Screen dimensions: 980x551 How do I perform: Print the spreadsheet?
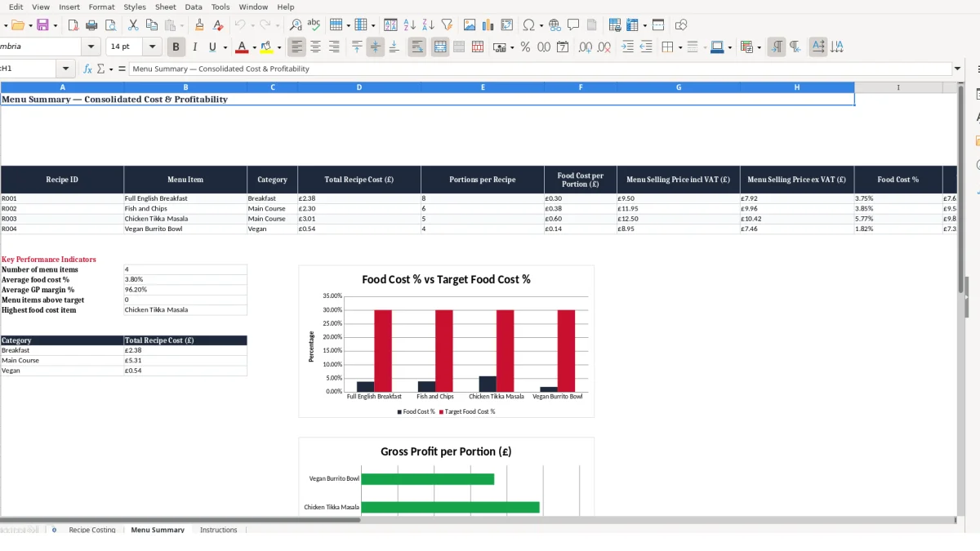tap(91, 25)
